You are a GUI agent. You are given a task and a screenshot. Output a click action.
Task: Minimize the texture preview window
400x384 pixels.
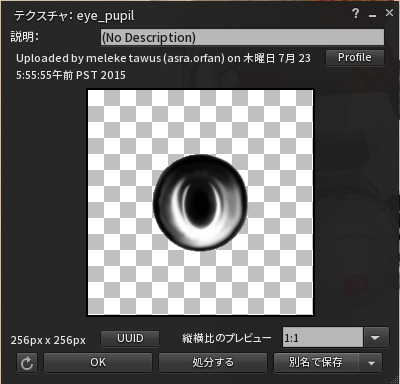373,15
